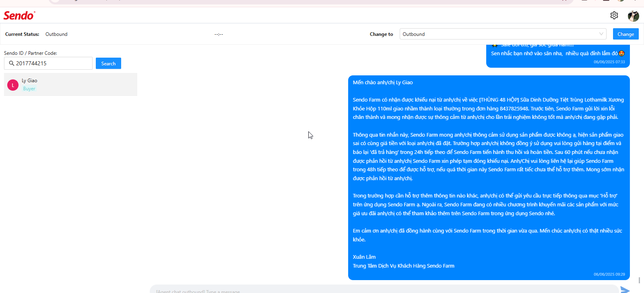Click the Change to label
The height and width of the screenshot is (293, 644).
[381, 34]
